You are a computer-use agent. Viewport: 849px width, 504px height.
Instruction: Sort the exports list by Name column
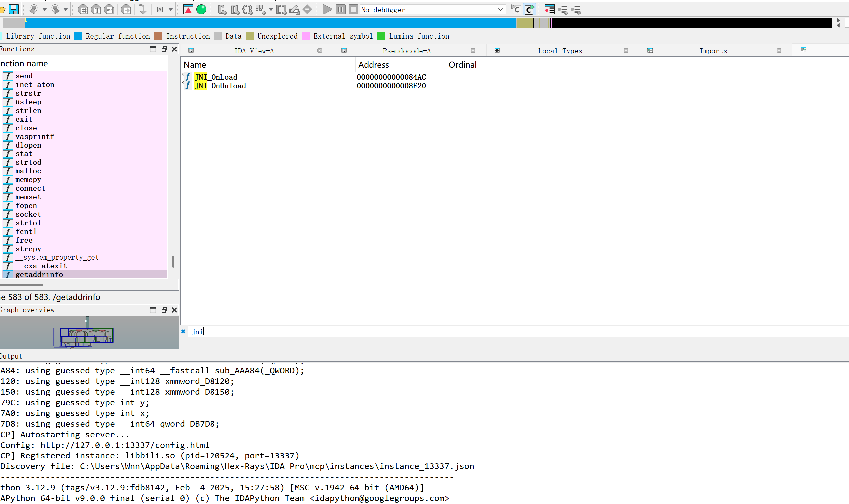pyautogui.click(x=268, y=65)
